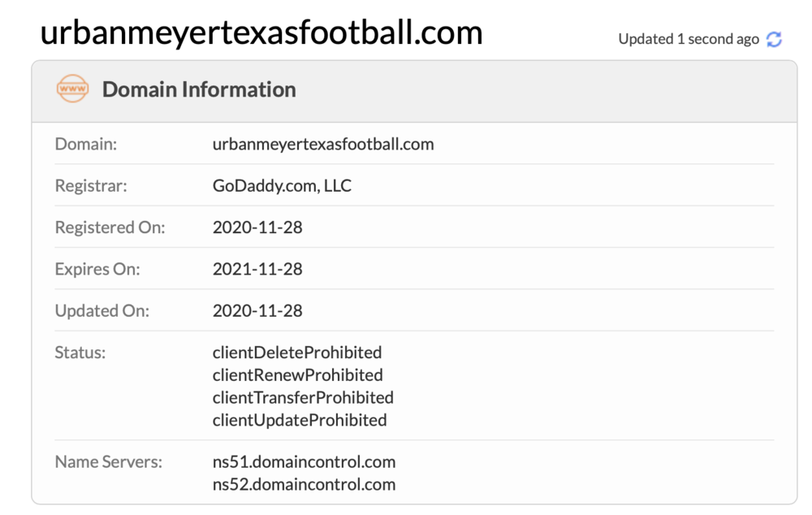This screenshot has width=812, height=515.
Task: Select the domain value in the Domain row
Action: point(323,145)
